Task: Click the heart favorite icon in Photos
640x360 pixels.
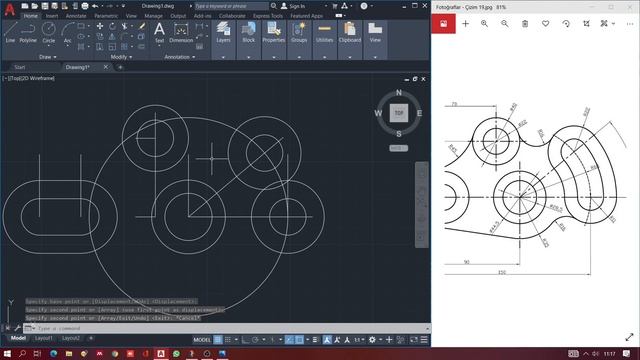Action: pyautogui.click(x=545, y=24)
